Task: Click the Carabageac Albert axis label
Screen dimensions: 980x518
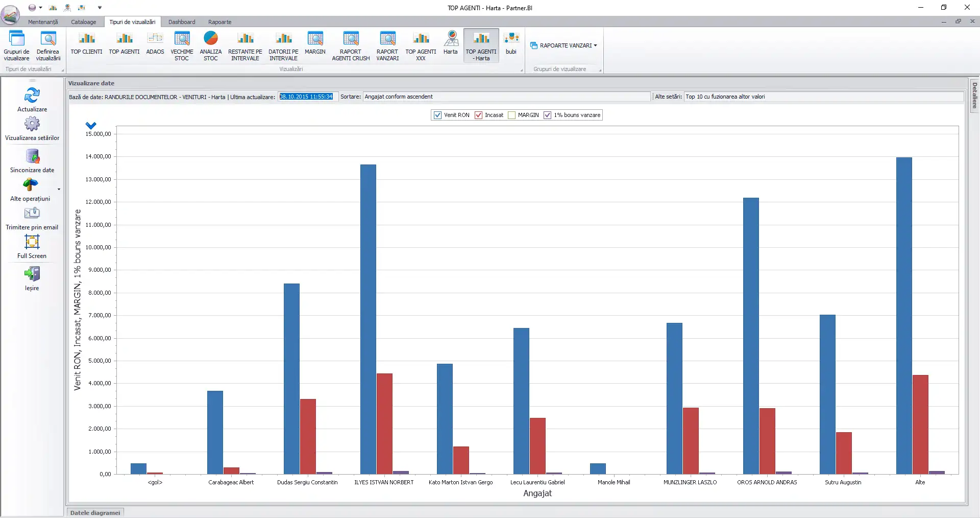Action: pos(231,482)
